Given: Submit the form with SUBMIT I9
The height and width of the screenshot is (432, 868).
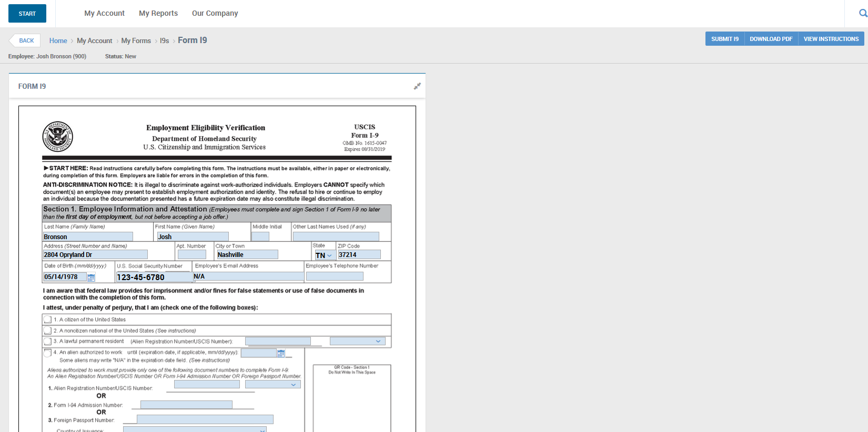Looking at the screenshot, I should [x=725, y=39].
